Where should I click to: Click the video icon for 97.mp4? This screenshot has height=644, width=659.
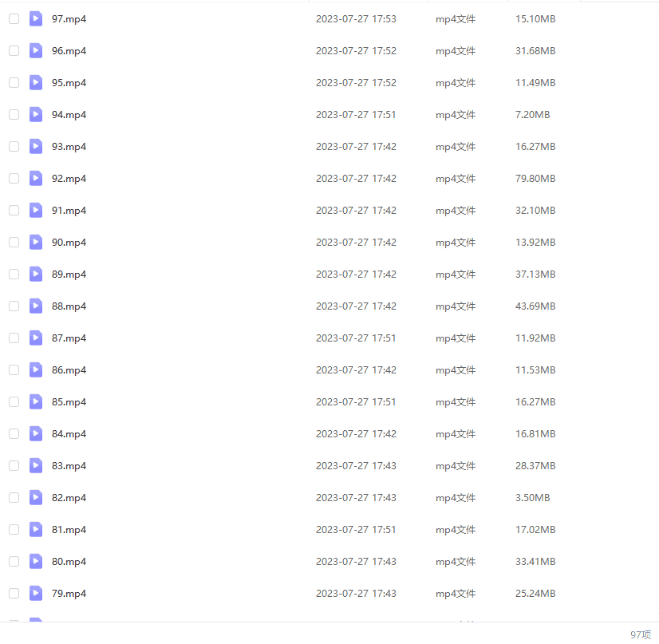point(36,19)
